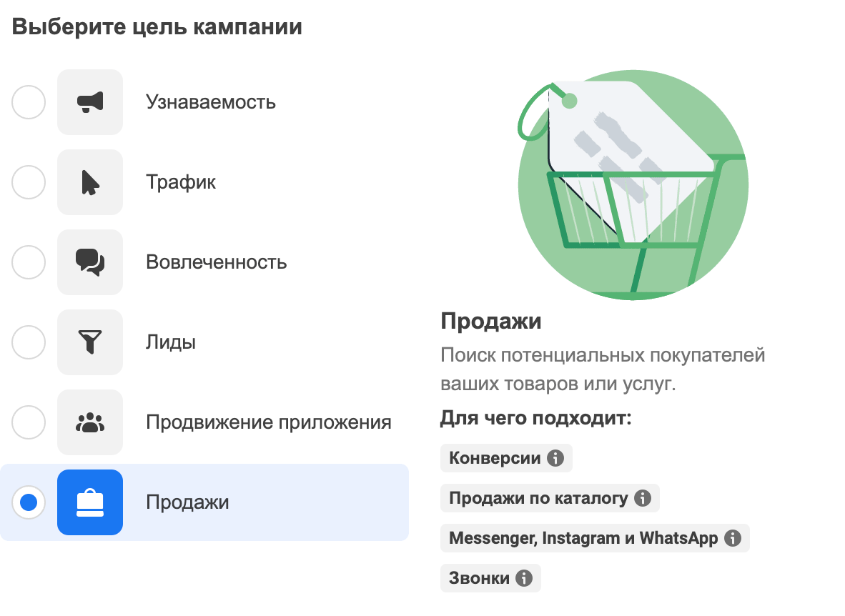Open the info icon next to Конверсии
The height and width of the screenshot is (616, 845).
(x=555, y=458)
